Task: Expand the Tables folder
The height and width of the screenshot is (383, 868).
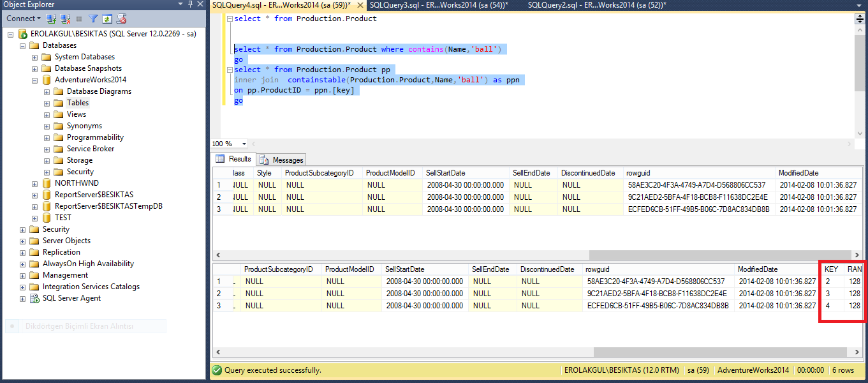Action: pos(47,103)
